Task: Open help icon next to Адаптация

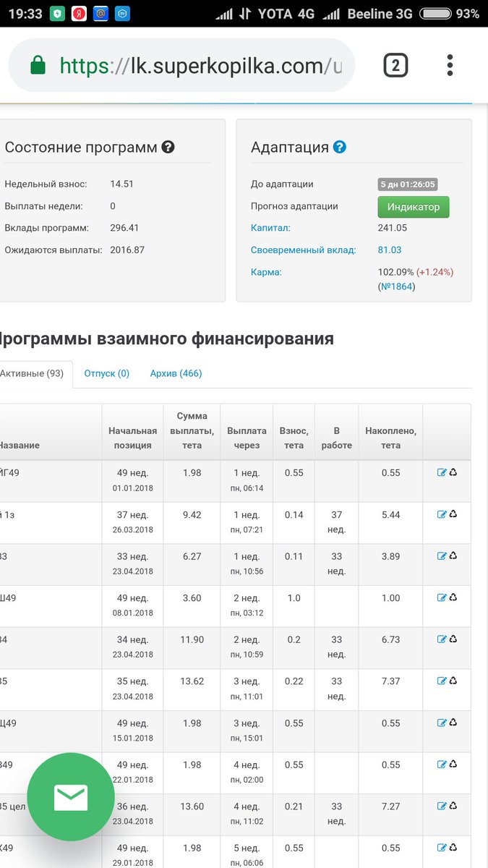Action: click(x=340, y=148)
